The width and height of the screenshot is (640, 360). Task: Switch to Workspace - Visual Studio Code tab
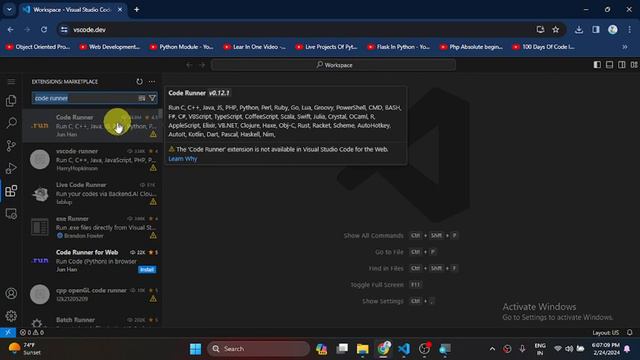click(x=73, y=9)
